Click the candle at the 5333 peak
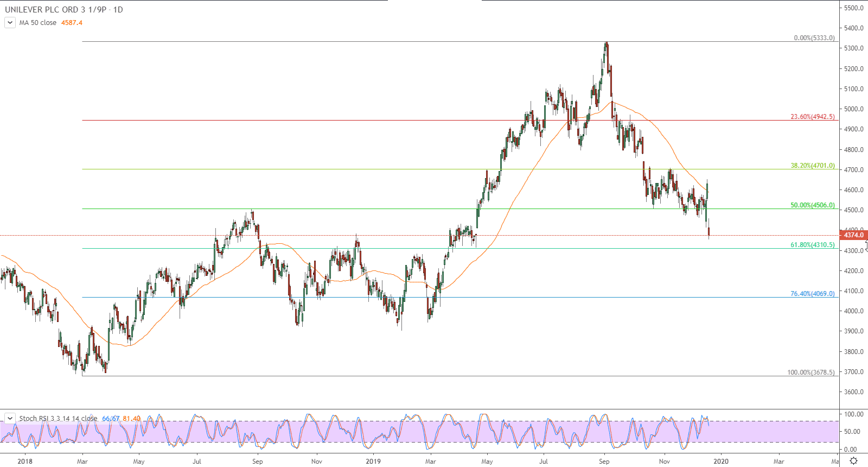This screenshot has width=868, height=467. 607,46
